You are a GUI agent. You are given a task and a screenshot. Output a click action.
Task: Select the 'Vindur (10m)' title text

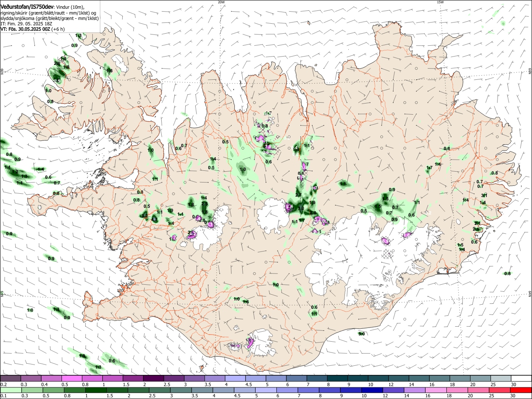(69, 7)
